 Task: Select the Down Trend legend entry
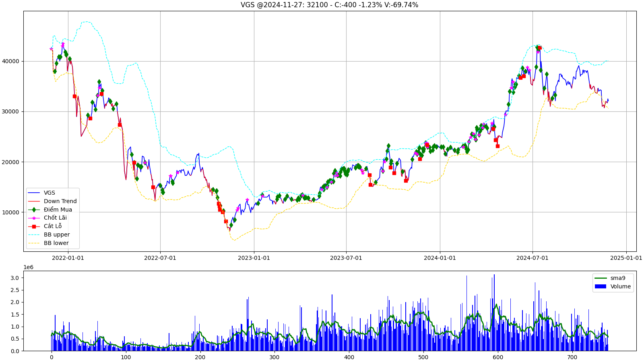[x=52, y=201]
